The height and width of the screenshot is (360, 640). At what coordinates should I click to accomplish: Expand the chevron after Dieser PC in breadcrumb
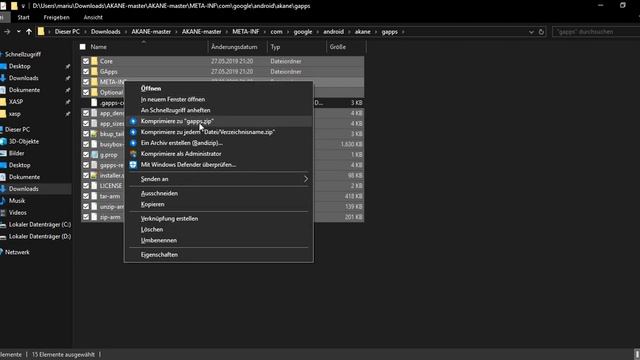click(x=85, y=32)
